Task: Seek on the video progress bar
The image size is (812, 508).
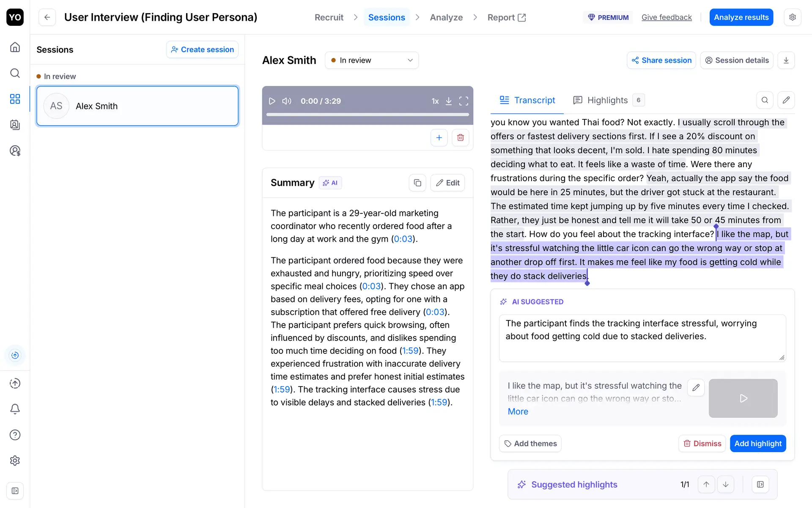Action: (367, 114)
